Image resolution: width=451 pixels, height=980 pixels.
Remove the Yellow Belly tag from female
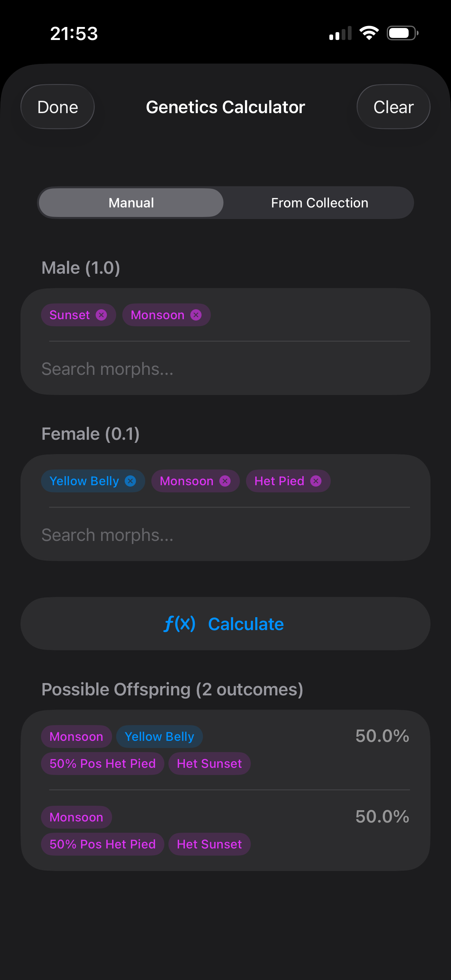[131, 481]
